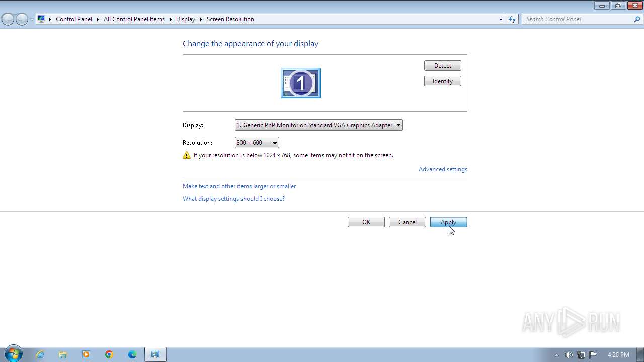Open the Display dropdown list

point(319,125)
